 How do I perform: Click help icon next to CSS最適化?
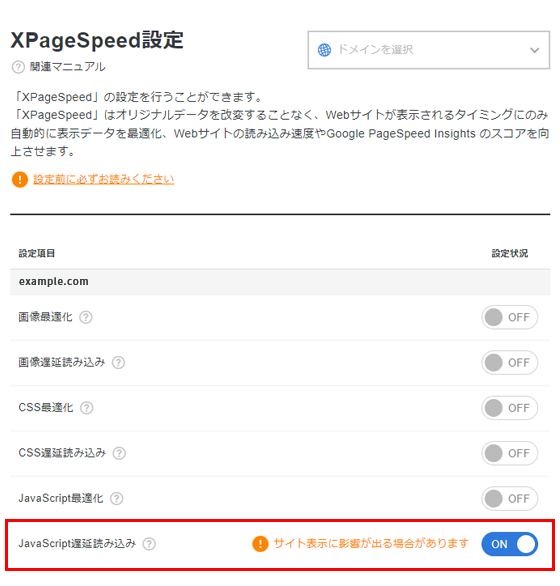tap(87, 408)
